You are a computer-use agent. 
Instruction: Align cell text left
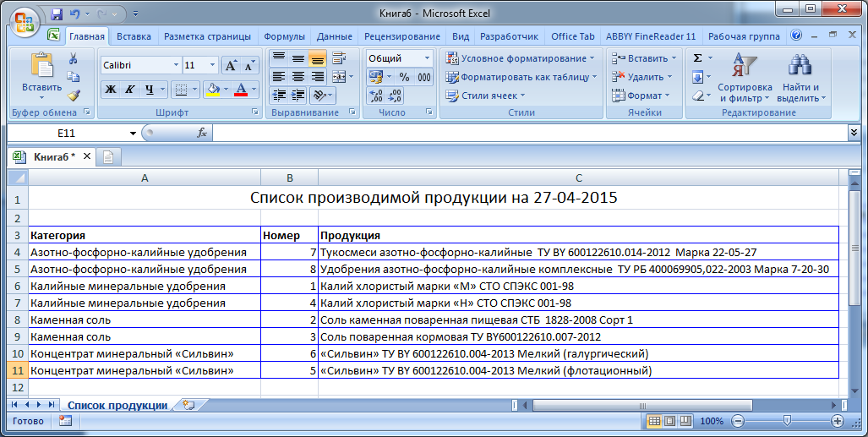tap(279, 77)
